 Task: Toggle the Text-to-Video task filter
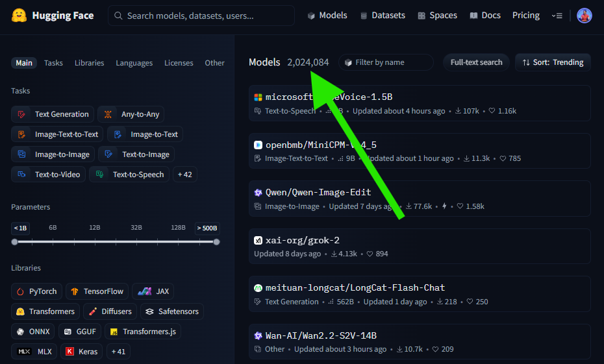(48, 175)
